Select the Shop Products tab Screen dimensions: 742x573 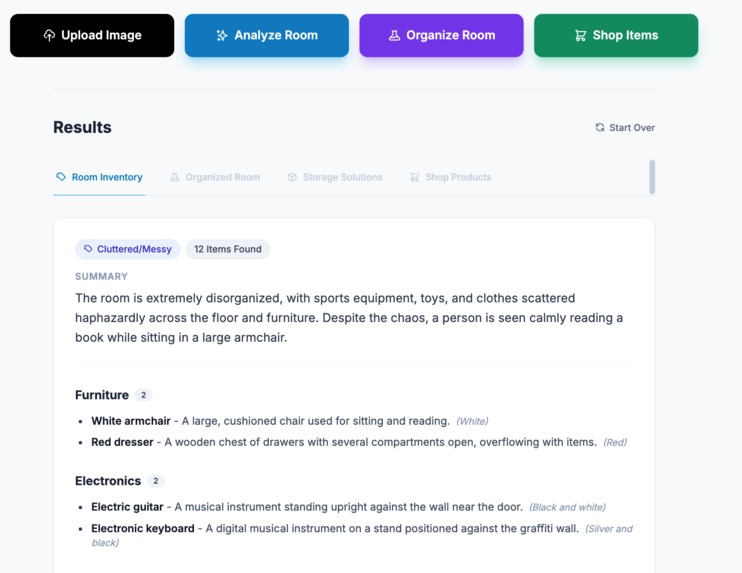(x=450, y=177)
